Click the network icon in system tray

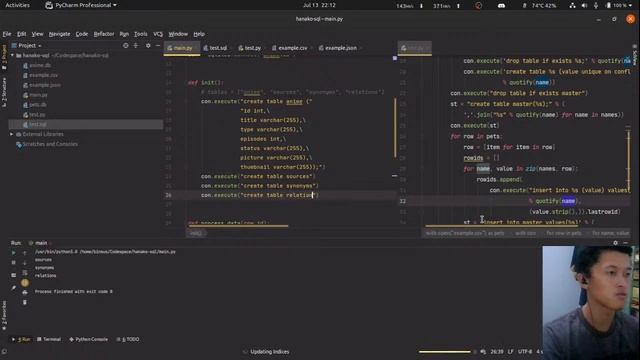572,6
